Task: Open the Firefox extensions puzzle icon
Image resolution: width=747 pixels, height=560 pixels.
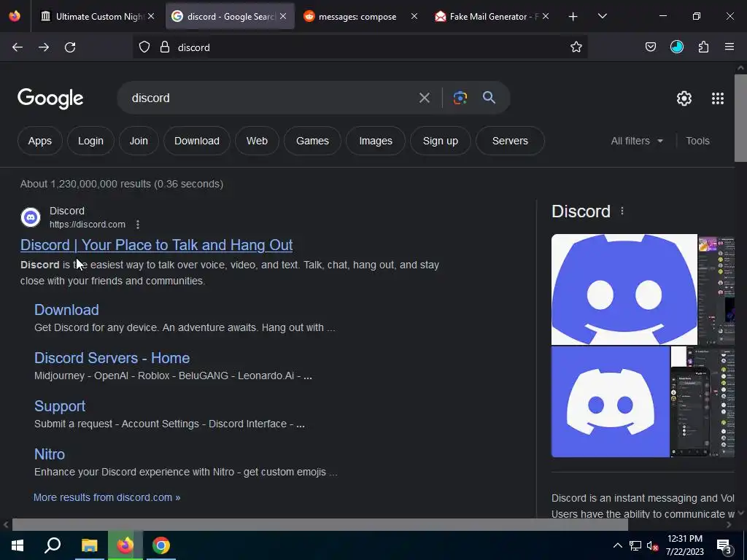Action: (x=703, y=47)
